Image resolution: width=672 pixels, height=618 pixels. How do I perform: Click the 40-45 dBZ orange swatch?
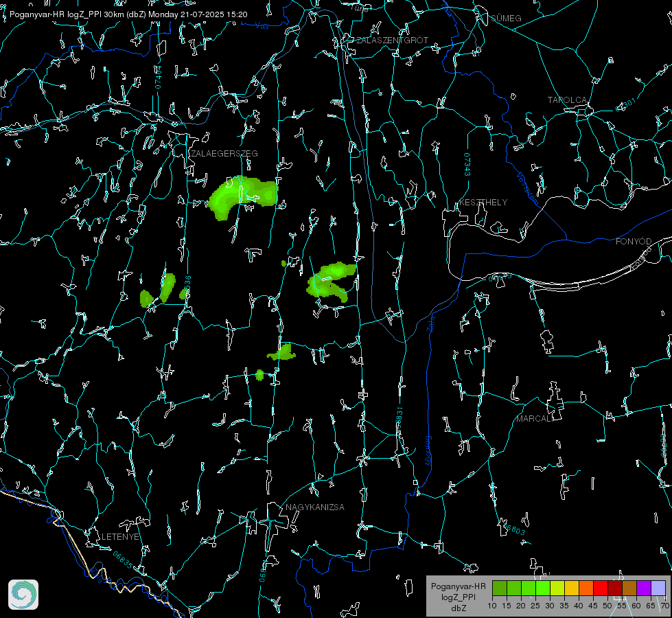point(586,588)
